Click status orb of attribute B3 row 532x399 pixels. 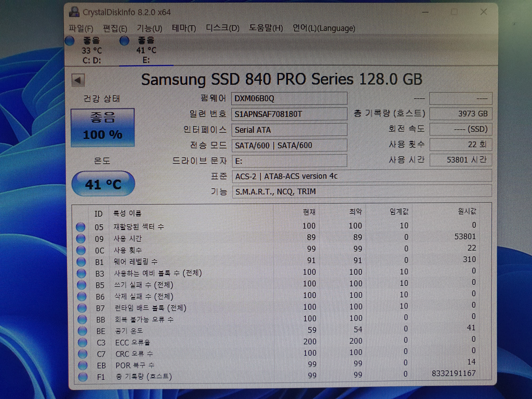(81, 273)
